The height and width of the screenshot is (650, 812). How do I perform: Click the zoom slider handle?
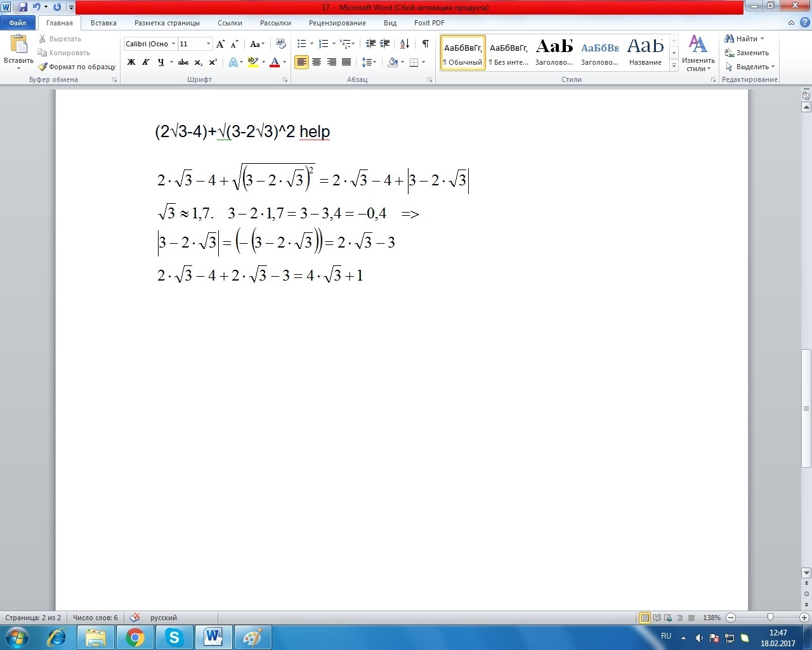coord(770,618)
